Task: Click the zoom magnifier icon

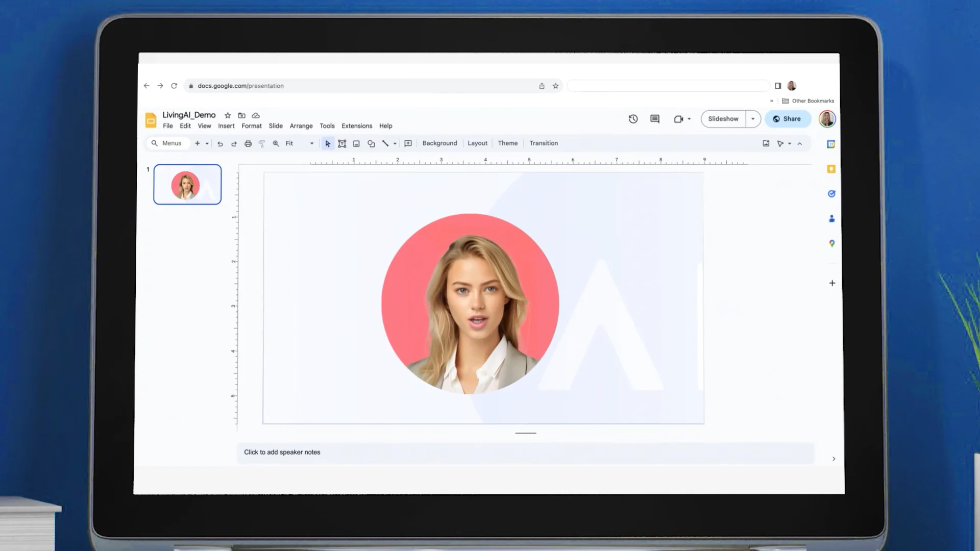Action: coord(276,144)
